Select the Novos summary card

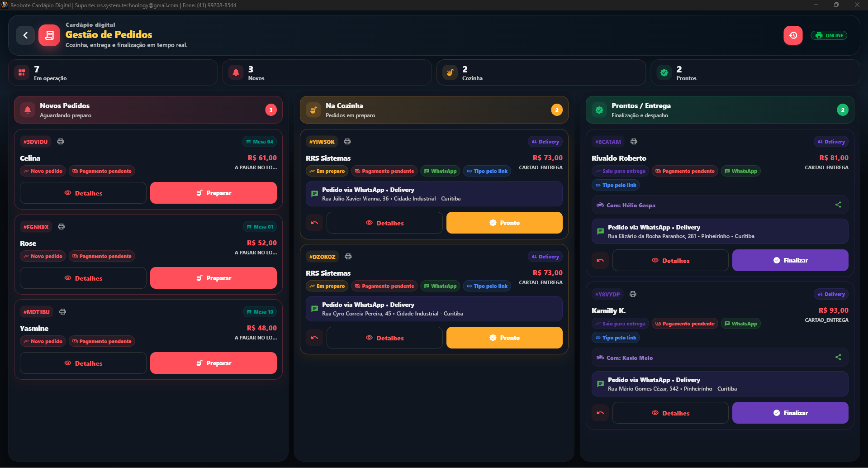pos(327,72)
